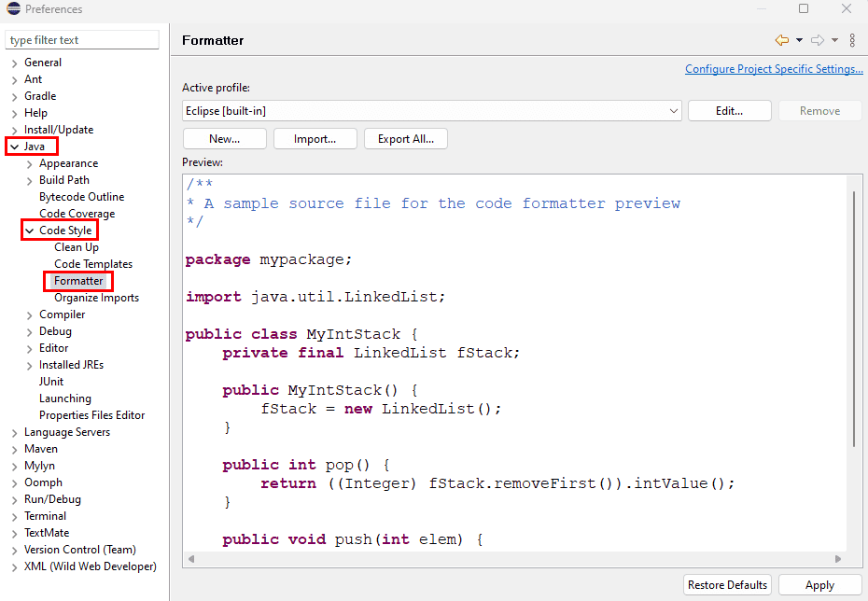868x601 pixels.
Task: Click the New profile button
Action: pos(224,138)
